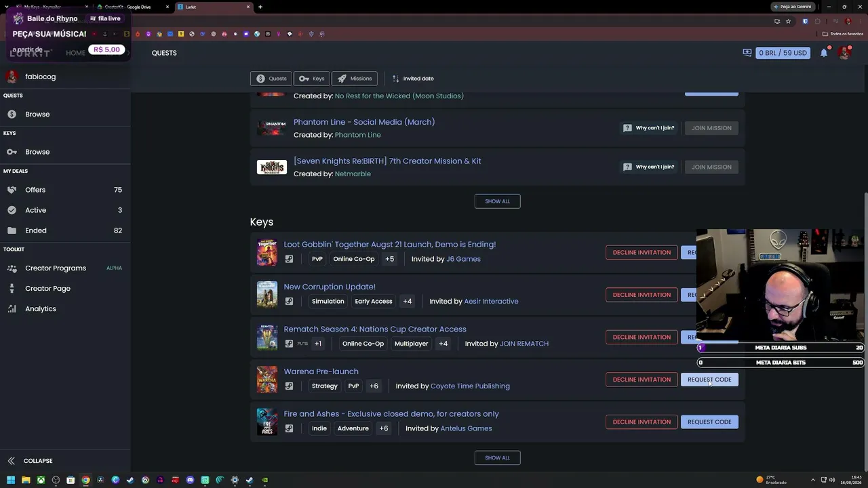Open Xbox app from the taskbar

41,480
